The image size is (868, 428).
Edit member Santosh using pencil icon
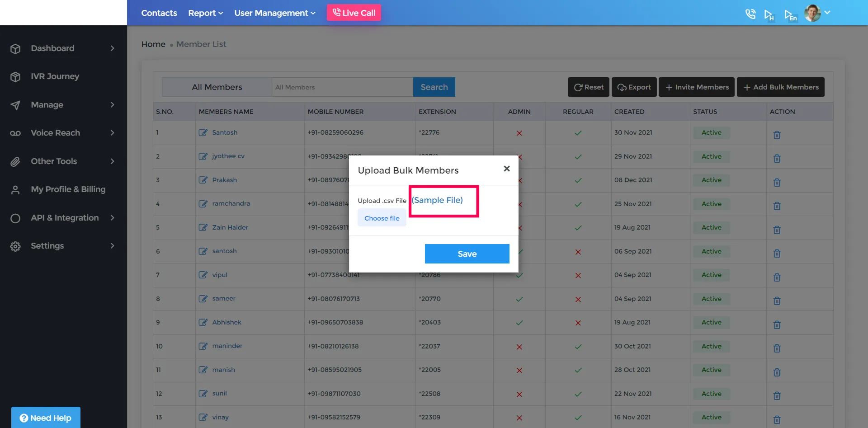coord(203,132)
